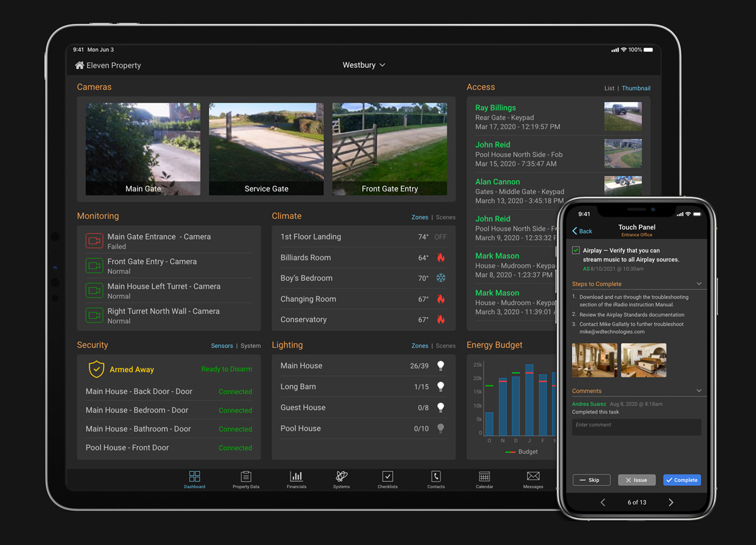Click the Budget legend in Energy chart
This screenshot has width=756, height=545.
[522, 452]
